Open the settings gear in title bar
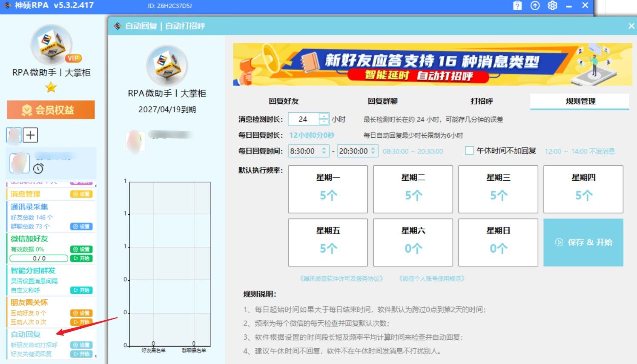The width and height of the screenshot is (637, 364). click(x=552, y=6)
